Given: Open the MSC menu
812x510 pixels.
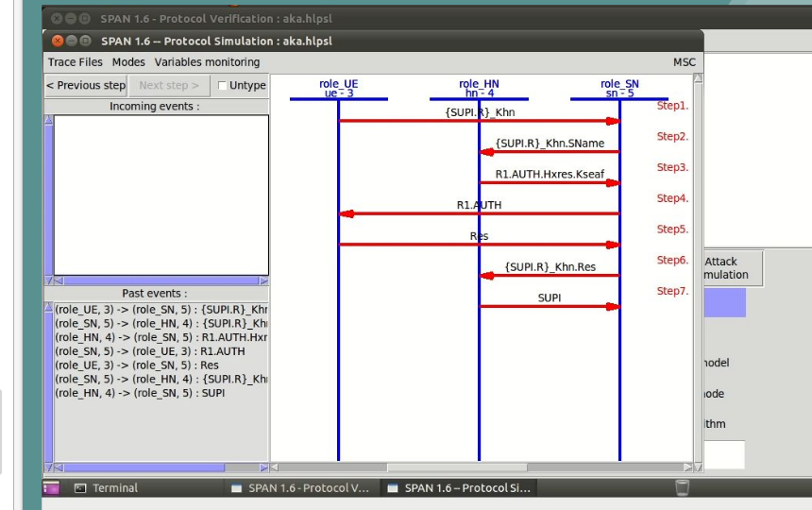Looking at the screenshot, I should [685, 62].
